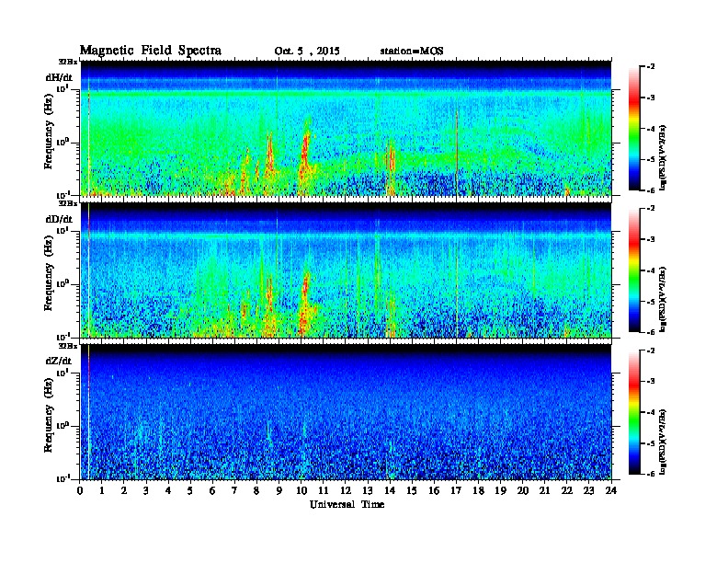Click hour tick label "18" on time axis
728x563 pixels.
coord(478,491)
